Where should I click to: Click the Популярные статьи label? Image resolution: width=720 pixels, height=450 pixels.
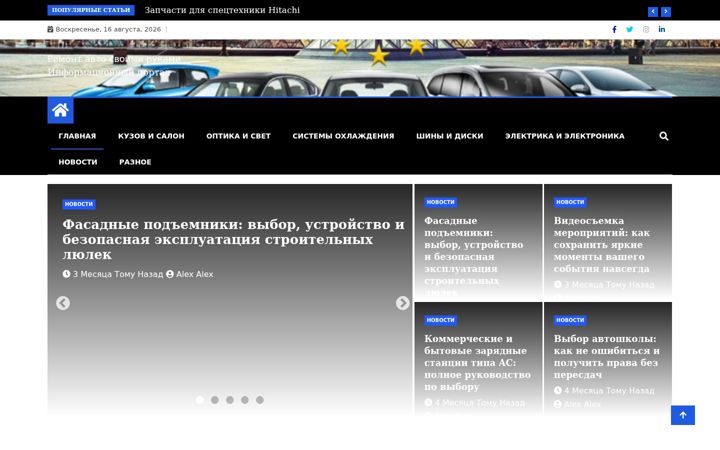(x=91, y=10)
